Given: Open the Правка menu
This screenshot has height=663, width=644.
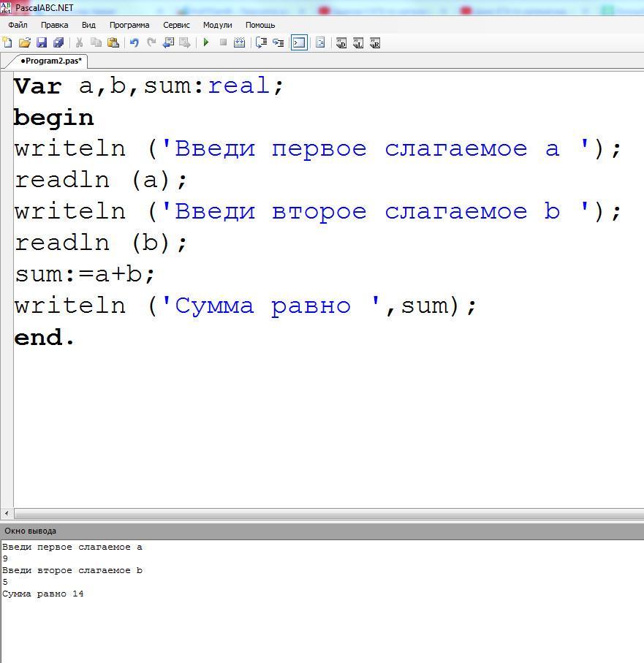Looking at the screenshot, I should 54,25.
